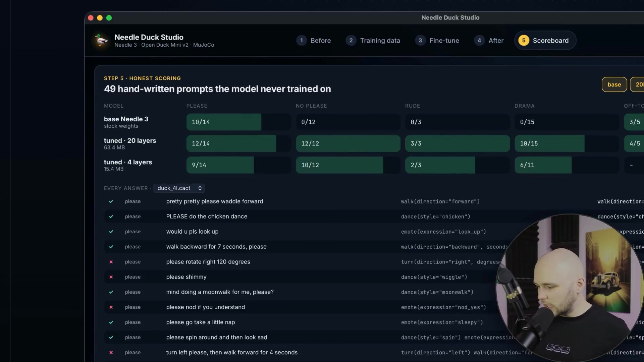This screenshot has height=362, width=644.
Task: Click the red X for 'please shimmy'
Action: 111,277
